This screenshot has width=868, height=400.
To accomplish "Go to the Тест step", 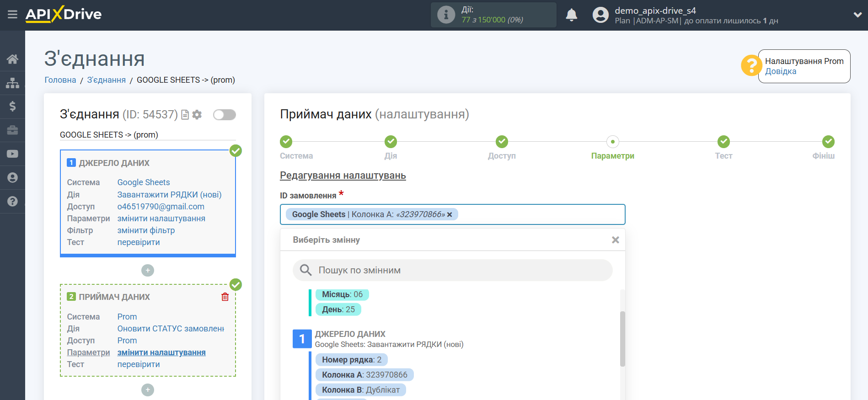I will coord(723,142).
